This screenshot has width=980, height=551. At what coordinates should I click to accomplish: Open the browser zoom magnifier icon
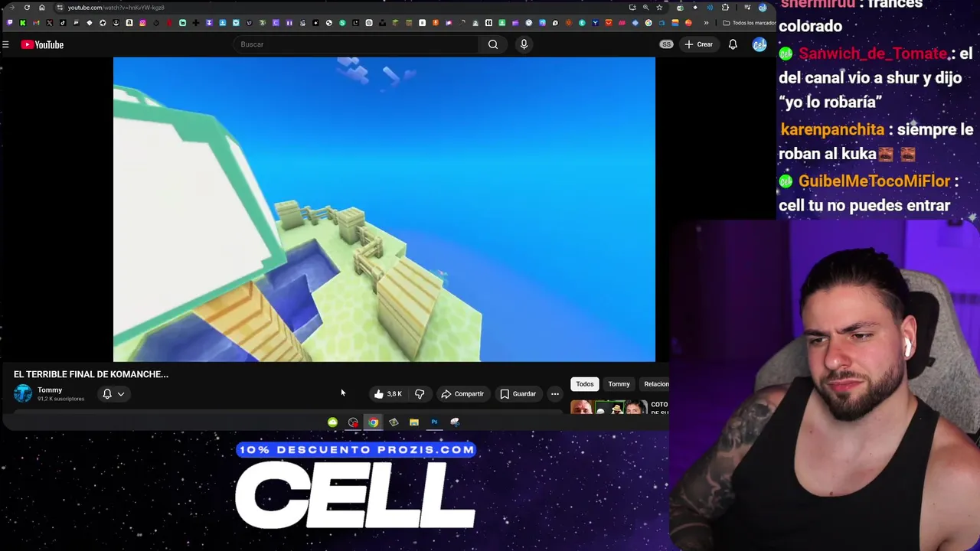pos(645,8)
